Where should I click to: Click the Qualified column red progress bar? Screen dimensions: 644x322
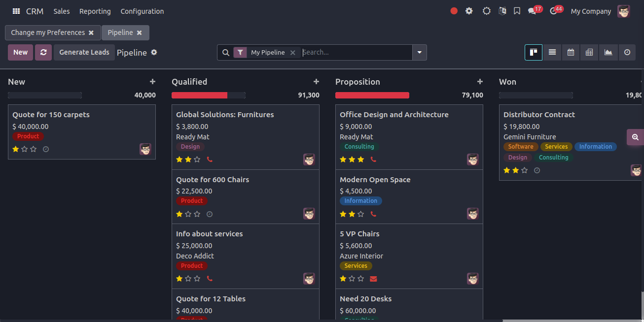point(199,95)
